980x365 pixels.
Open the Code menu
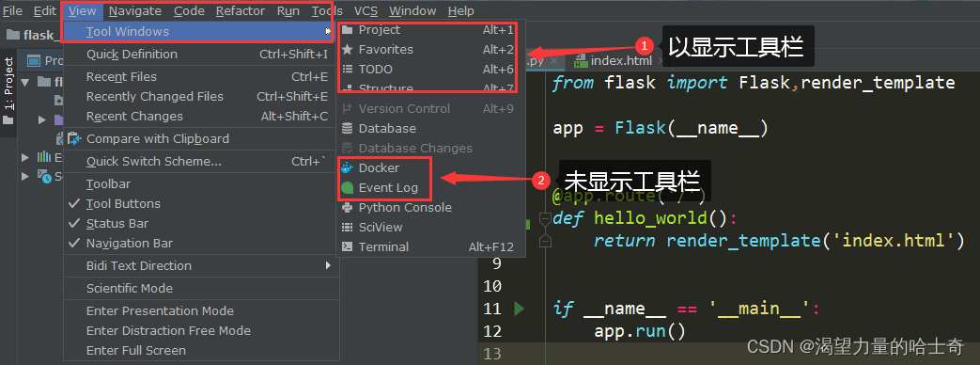pos(190,10)
